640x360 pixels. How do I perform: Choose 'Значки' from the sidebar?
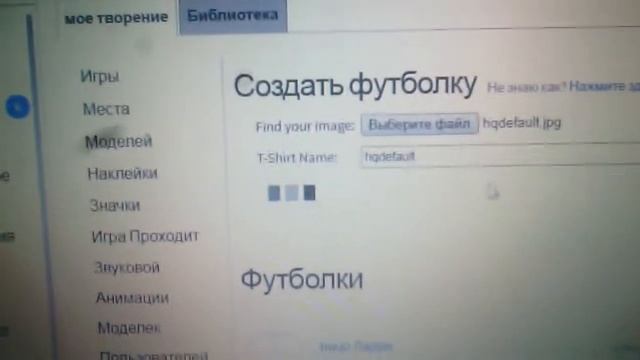115,205
